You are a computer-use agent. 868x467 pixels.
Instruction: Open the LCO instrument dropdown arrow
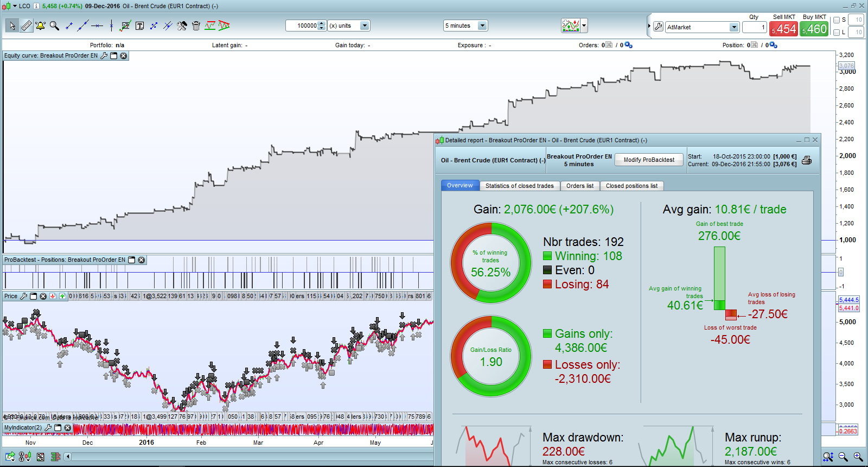coord(15,6)
